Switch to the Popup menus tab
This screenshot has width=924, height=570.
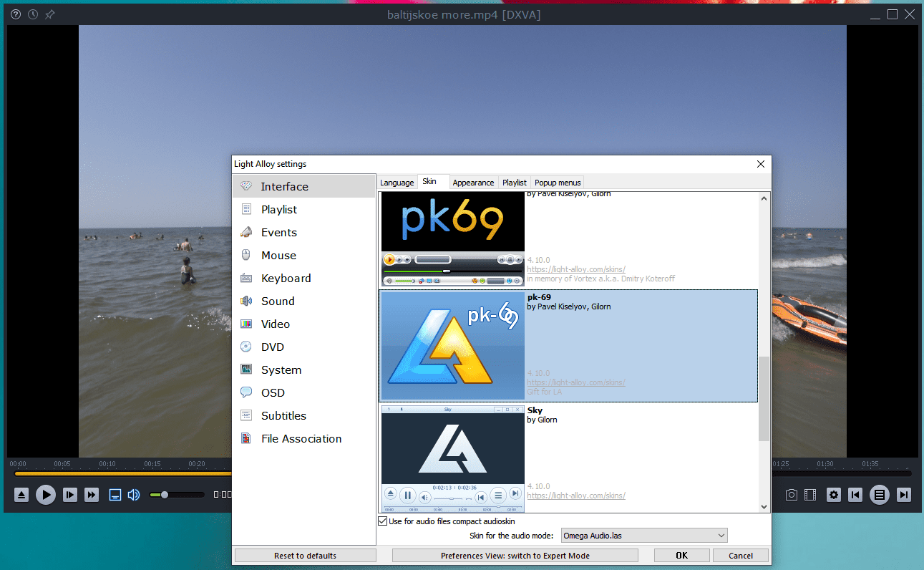pyautogui.click(x=558, y=183)
